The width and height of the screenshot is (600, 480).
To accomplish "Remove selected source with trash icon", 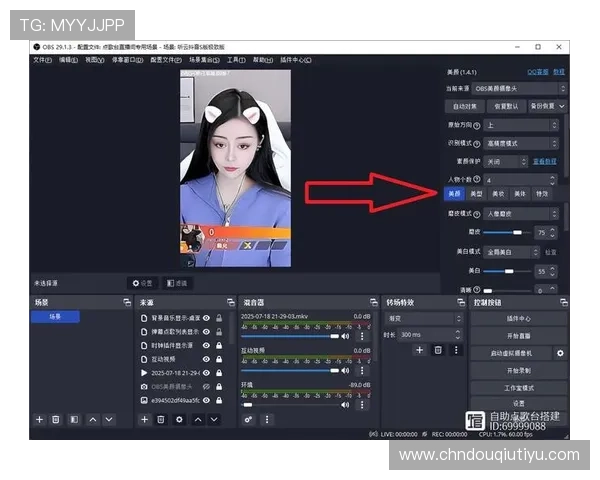I will pyautogui.click(x=161, y=420).
